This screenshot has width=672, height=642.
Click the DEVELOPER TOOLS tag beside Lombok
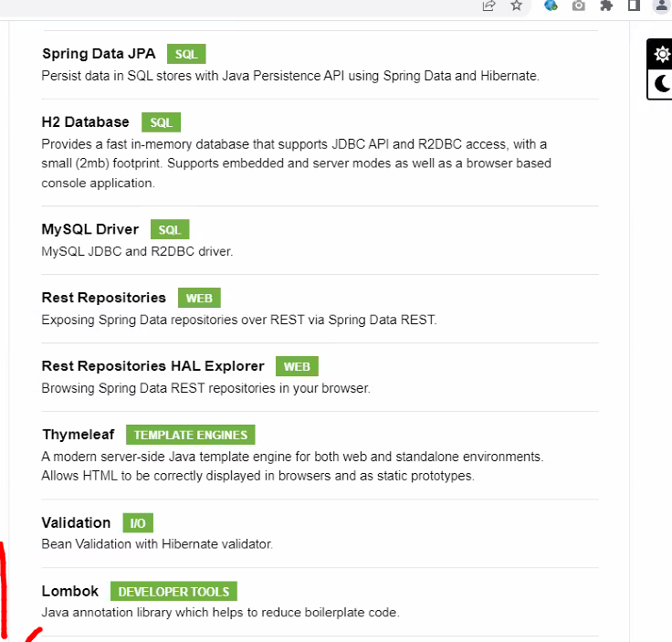pos(173,592)
